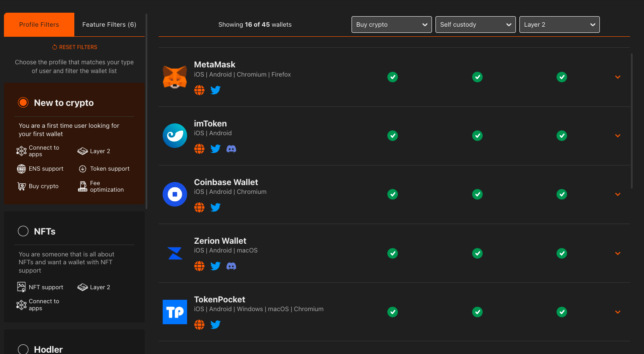This screenshot has height=354, width=644.
Task: Open imToken's Discord icon
Action: (231, 149)
